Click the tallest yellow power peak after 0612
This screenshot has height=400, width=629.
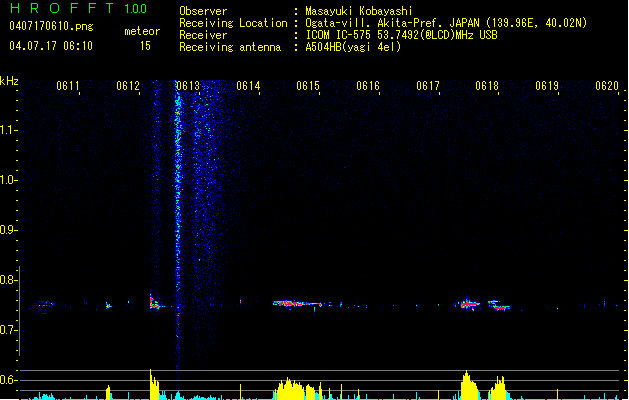[x=154, y=384]
